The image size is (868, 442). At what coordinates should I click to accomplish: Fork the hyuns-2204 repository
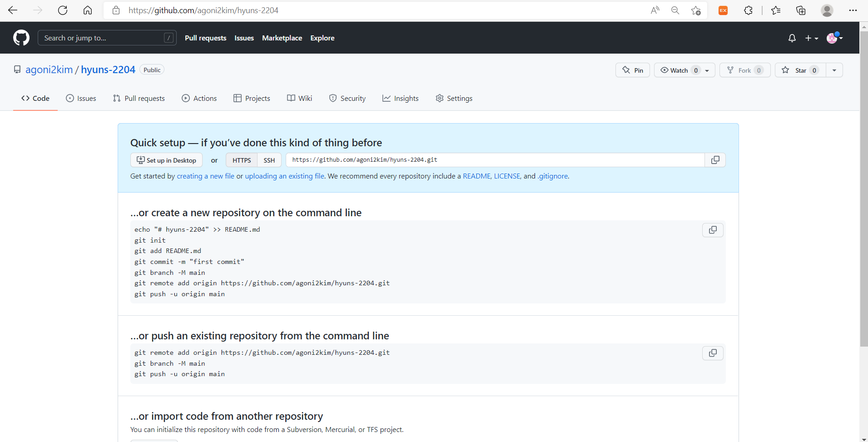tap(745, 70)
